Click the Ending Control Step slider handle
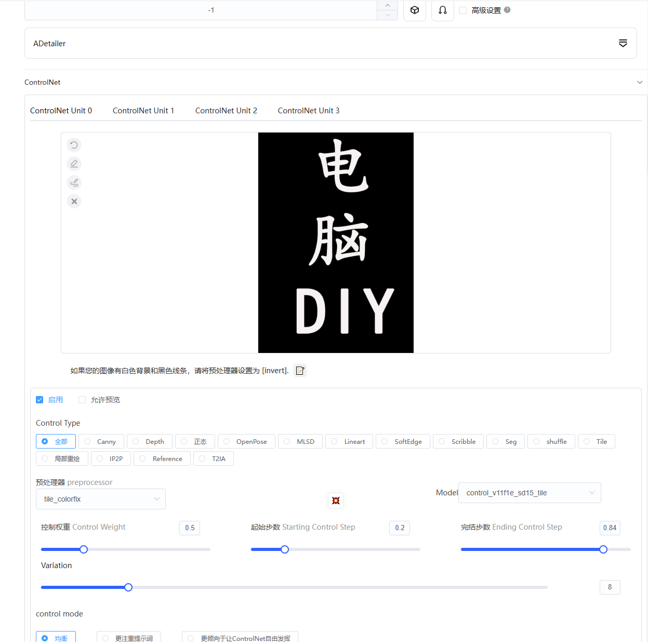This screenshot has width=648, height=644. pyautogui.click(x=603, y=549)
